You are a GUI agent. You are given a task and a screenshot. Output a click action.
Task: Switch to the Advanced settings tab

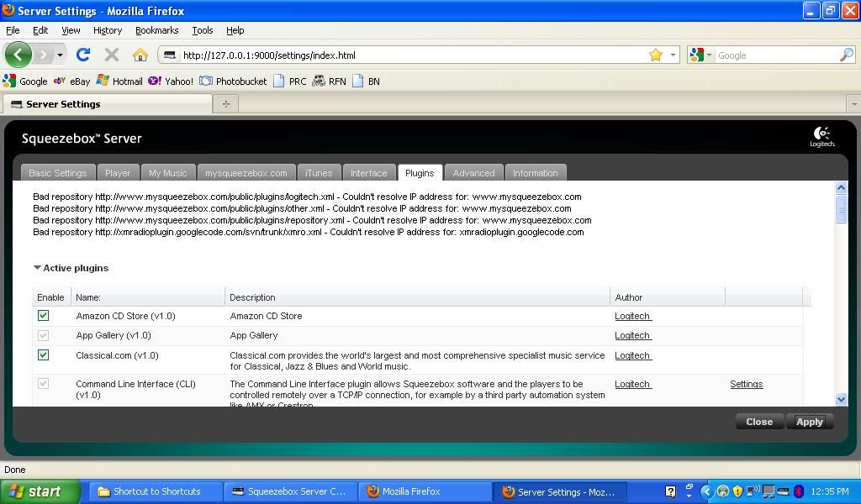point(473,173)
